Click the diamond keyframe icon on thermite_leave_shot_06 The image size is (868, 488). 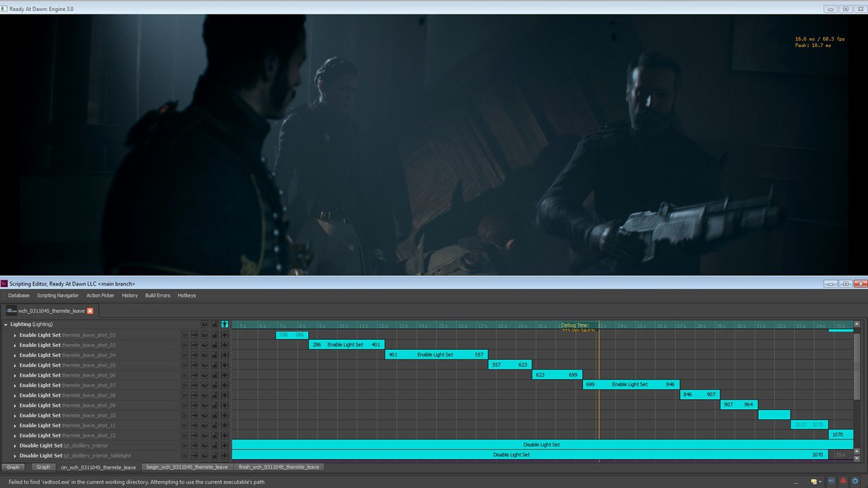224,375
